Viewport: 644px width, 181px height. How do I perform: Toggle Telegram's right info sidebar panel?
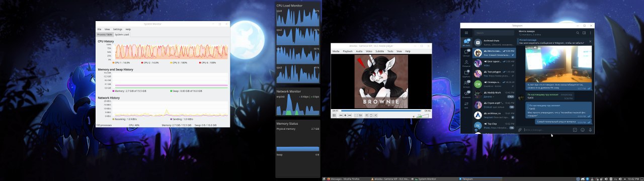click(584, 33)
